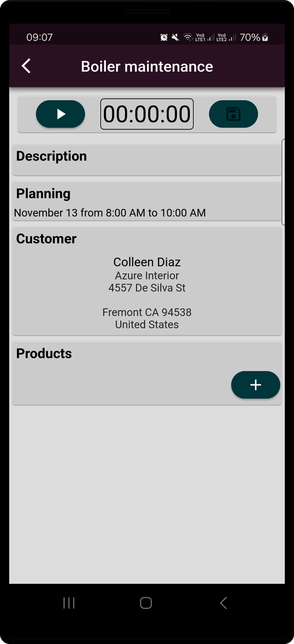294x644 pixels.
Task: Tap the 00:00:00 timer display
Action: click(x=147, y=114)
